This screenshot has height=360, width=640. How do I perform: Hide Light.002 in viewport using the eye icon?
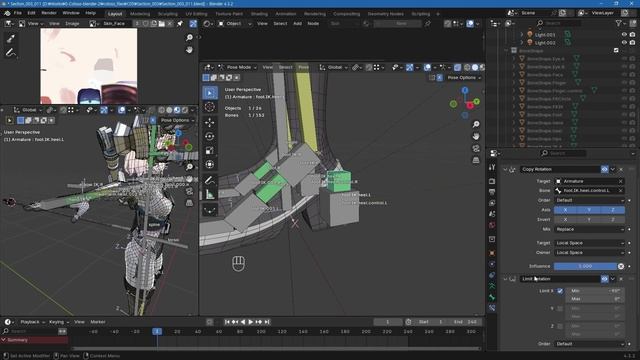point(624,42)
